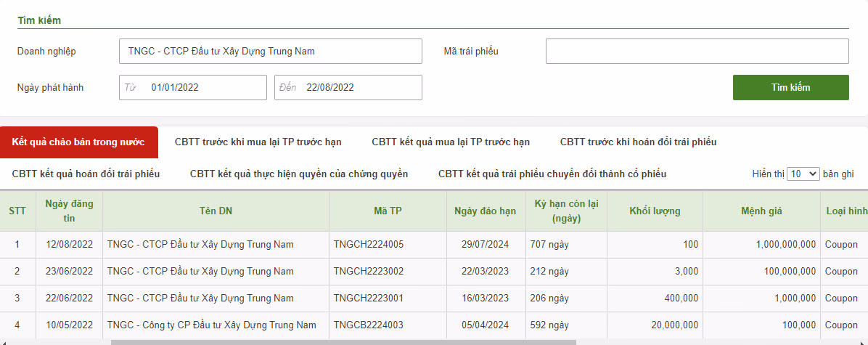Select bond code TNGCB2224003 in row 4
The width and height of the screenshot is (868, 345).
[x=368, y=325]
